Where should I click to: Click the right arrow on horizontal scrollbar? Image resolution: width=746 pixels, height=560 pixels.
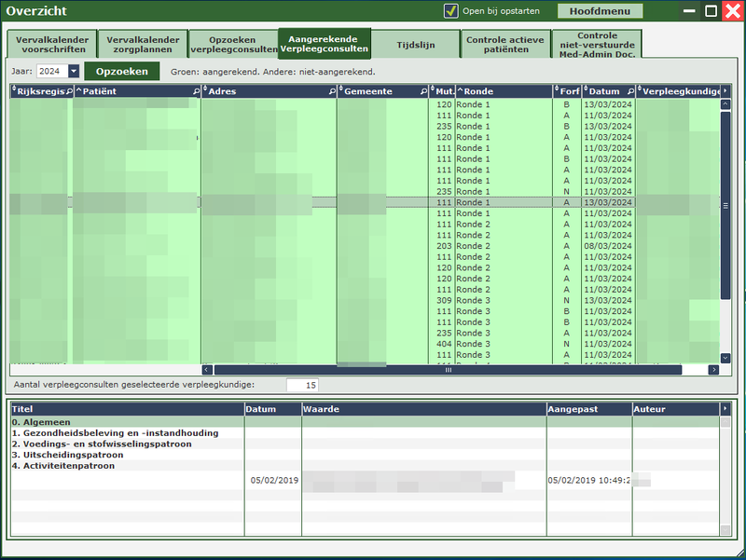[x=713, y=370]
